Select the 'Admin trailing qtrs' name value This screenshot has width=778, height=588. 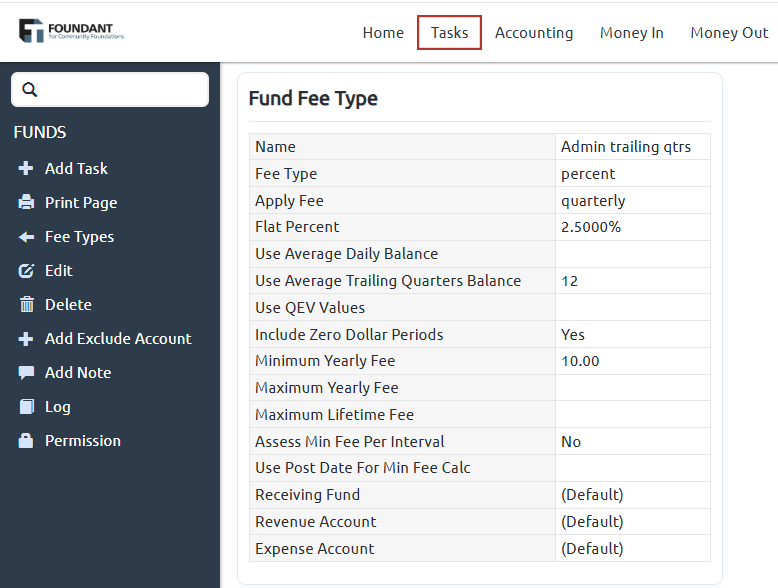pyautogui.click(x=626, y=147)
